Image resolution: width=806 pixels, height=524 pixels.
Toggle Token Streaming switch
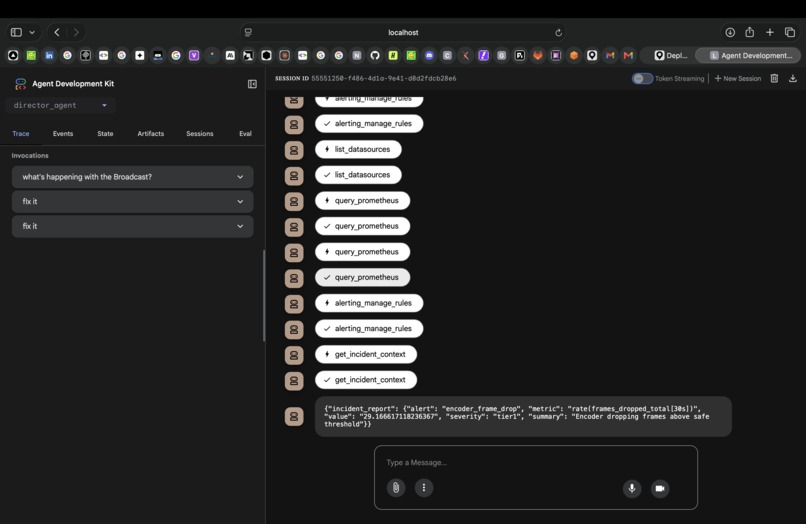coord(642,79)
